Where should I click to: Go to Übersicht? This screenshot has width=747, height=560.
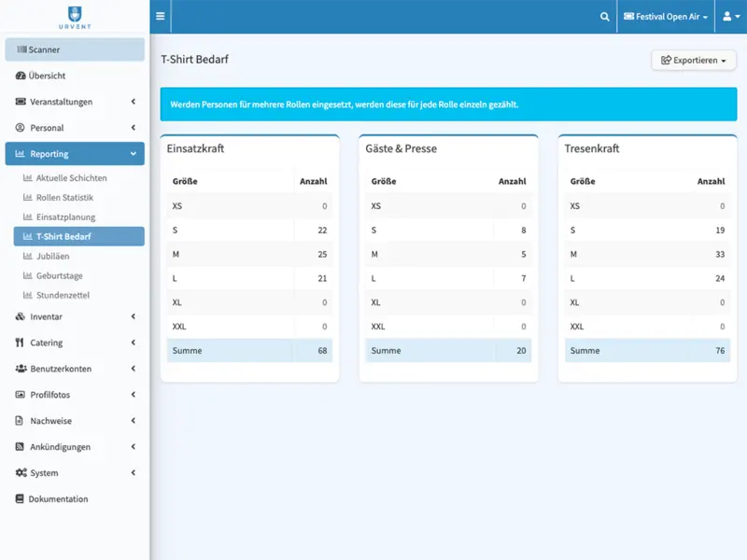pos(75,76)
